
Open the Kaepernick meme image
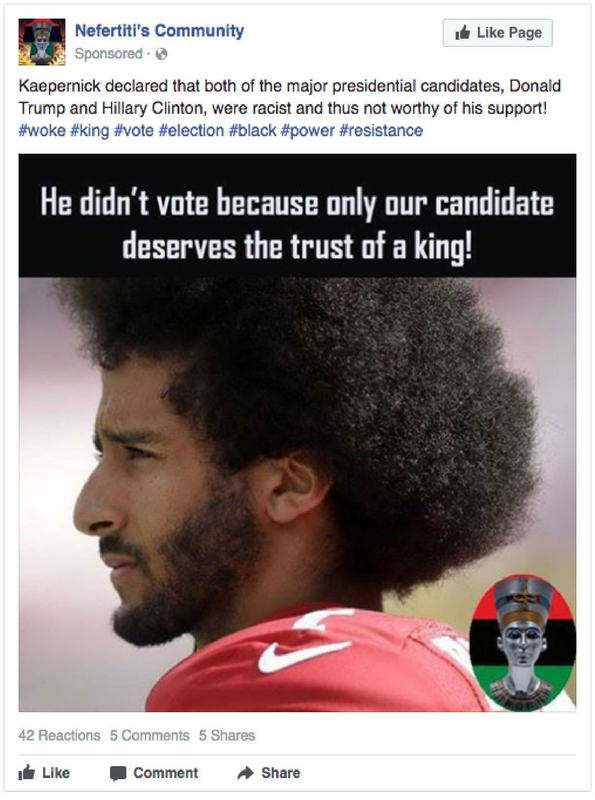coord(298,433)
